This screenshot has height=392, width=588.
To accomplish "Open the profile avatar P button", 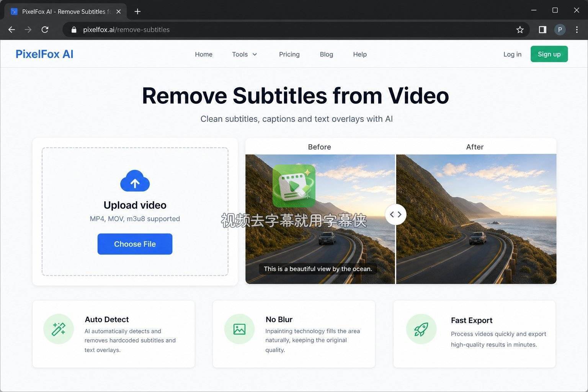I will pos(560,29).
